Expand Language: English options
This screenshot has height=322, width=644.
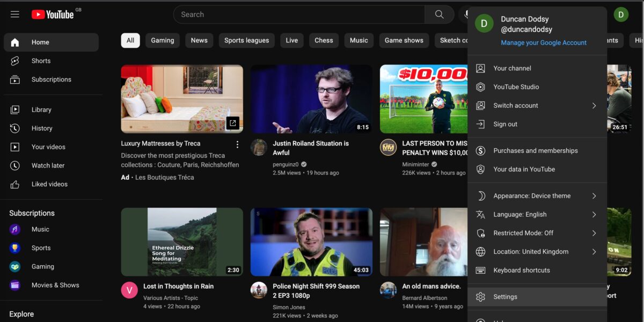(x=537, y=215)
